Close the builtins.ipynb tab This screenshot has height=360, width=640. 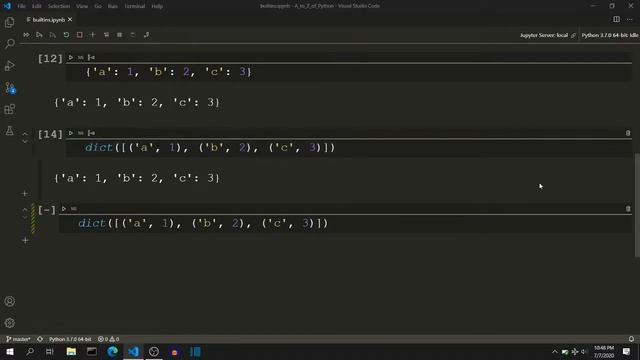(70, 20)
